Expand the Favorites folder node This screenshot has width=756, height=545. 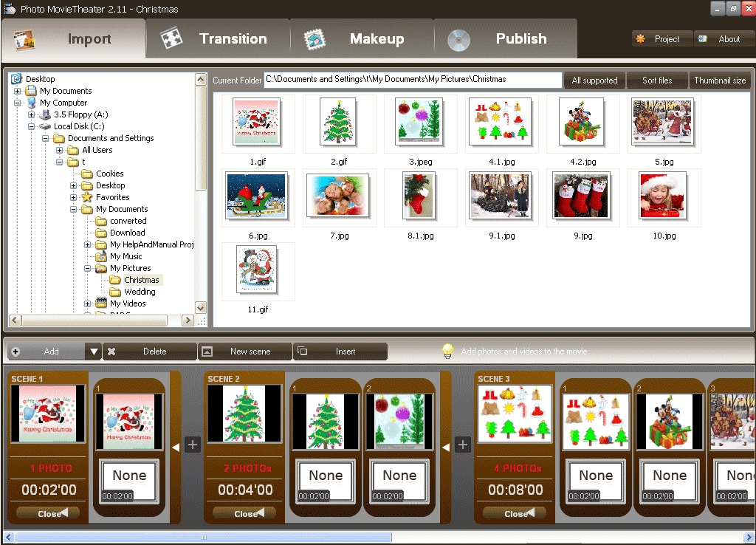[73, 197]
